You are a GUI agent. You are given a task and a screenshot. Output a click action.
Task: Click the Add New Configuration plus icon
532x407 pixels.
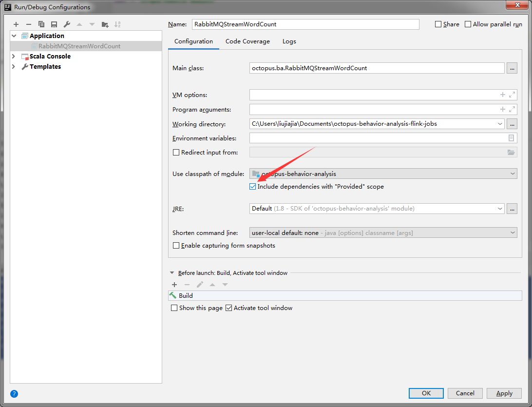click(x=16, y=24)
